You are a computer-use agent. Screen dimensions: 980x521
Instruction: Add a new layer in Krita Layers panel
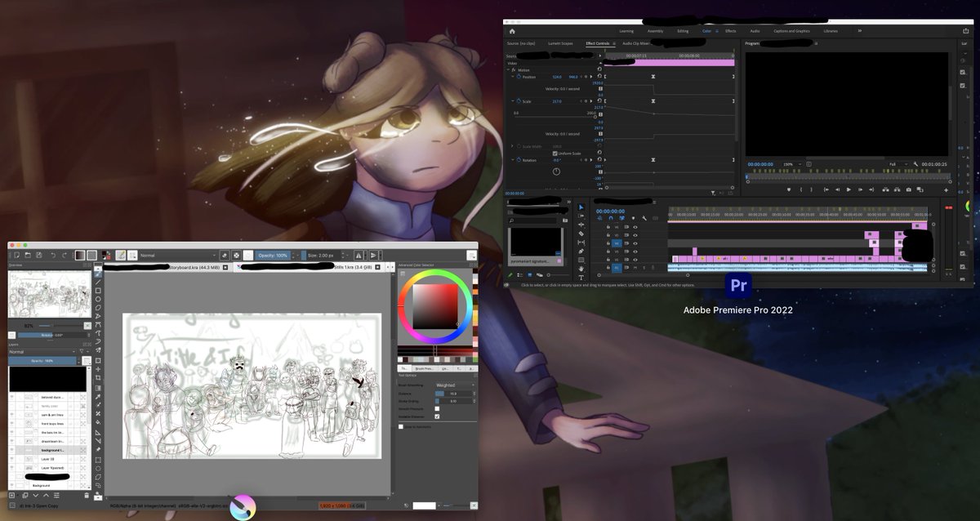click(x=11, y=496)
